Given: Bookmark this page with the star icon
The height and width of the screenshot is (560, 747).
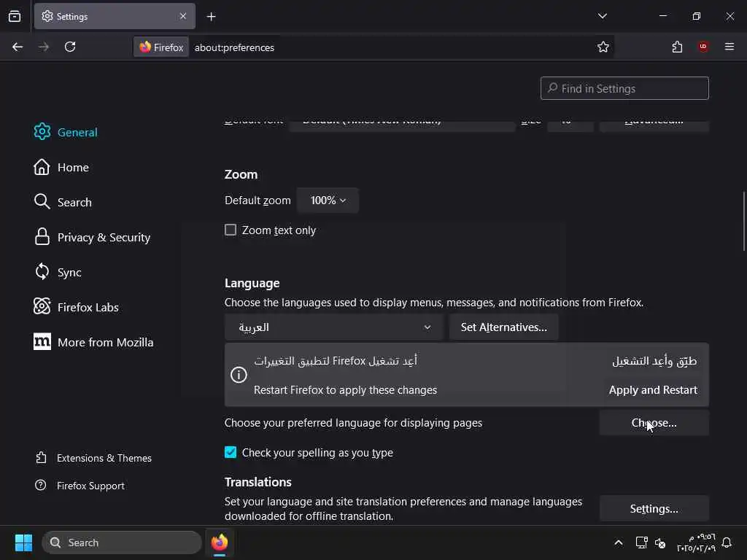Looking at the screenshot, I should 603,47.
